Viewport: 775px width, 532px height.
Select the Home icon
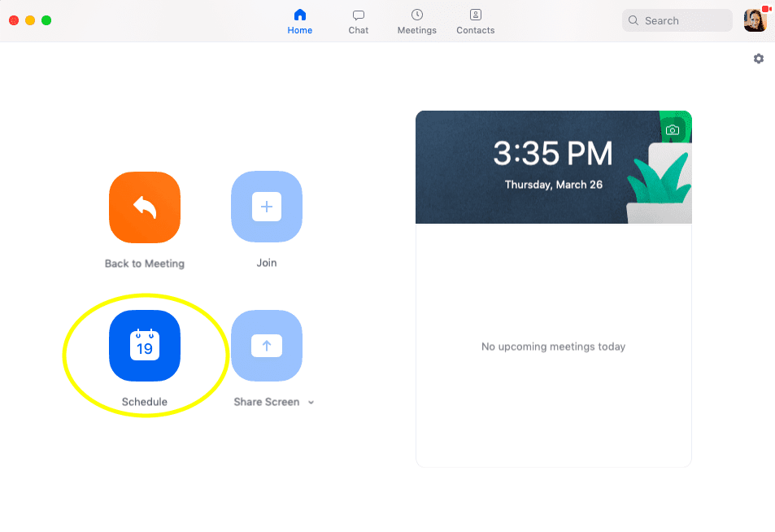click(299, 15)
